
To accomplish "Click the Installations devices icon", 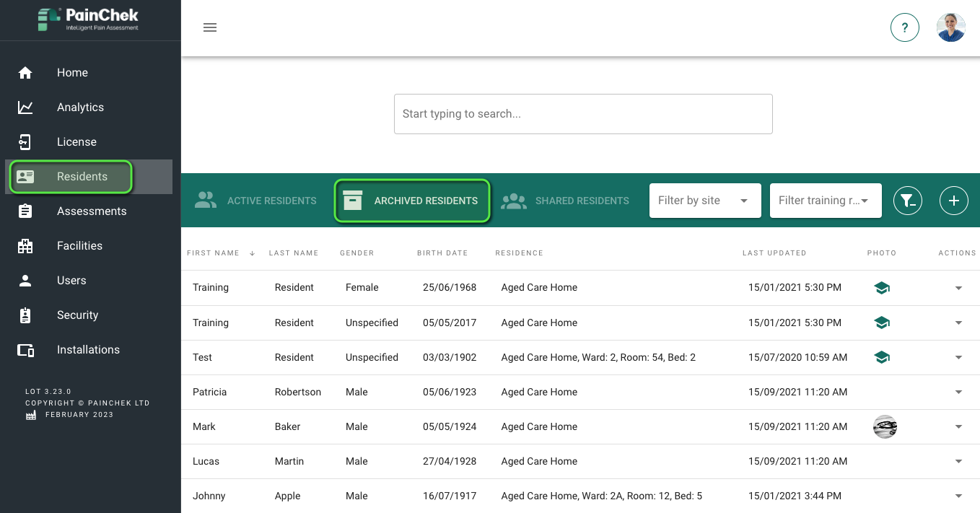I will [x=25, y=350].
